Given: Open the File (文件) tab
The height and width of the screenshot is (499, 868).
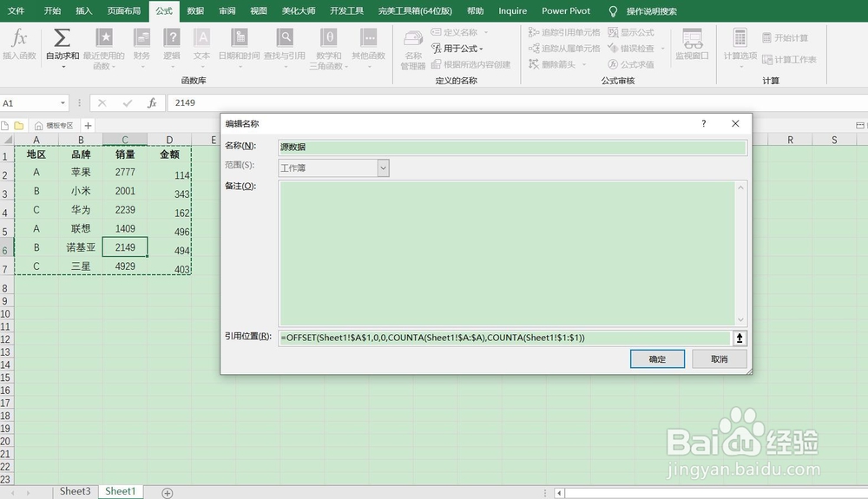Looking at the screenshot, I should pyautogui.click(x=16, y=11).
